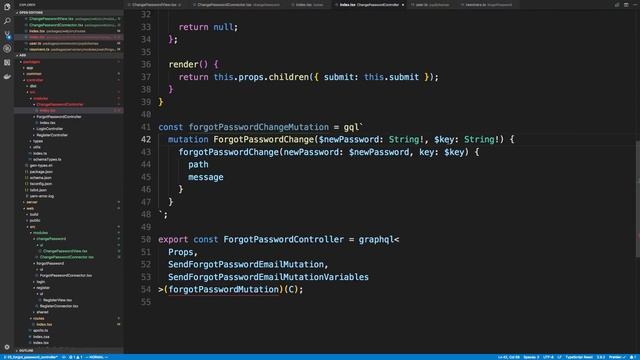Image resolution: width=640 pixels, height=360 pixels.
Task: Switch to index.tsx routes tab
Action: (309, 5)
